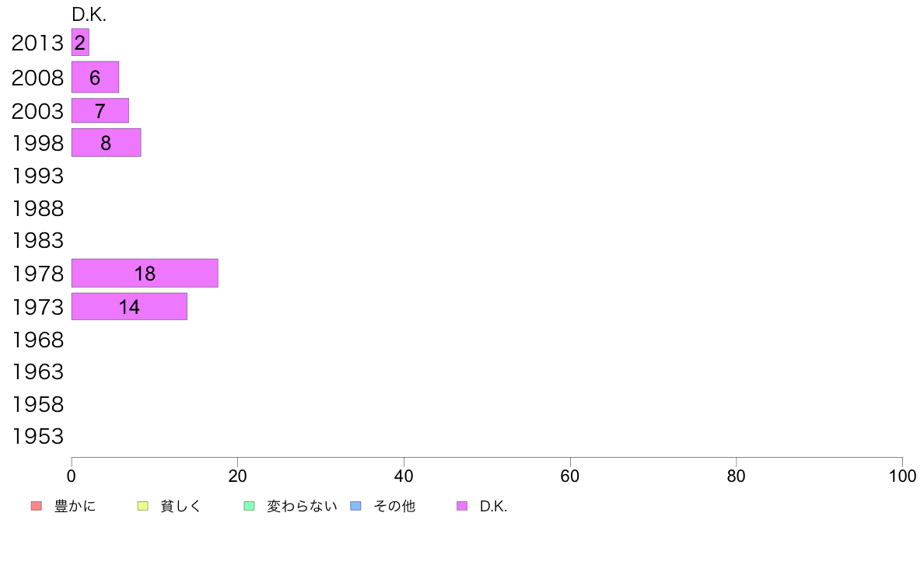Screen dimensions: 924x572
Task: Click the 40 tick on the axis
Action: click(x=404, y=476)
